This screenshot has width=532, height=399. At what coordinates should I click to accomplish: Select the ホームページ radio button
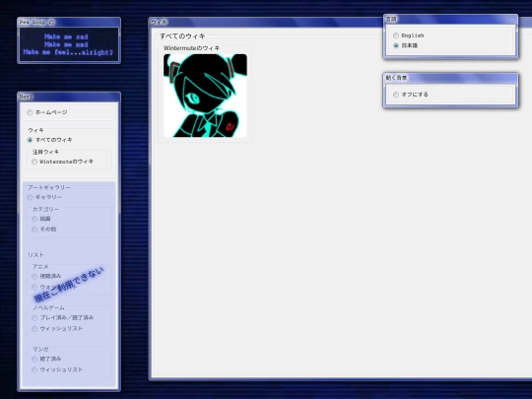[30, 112]
